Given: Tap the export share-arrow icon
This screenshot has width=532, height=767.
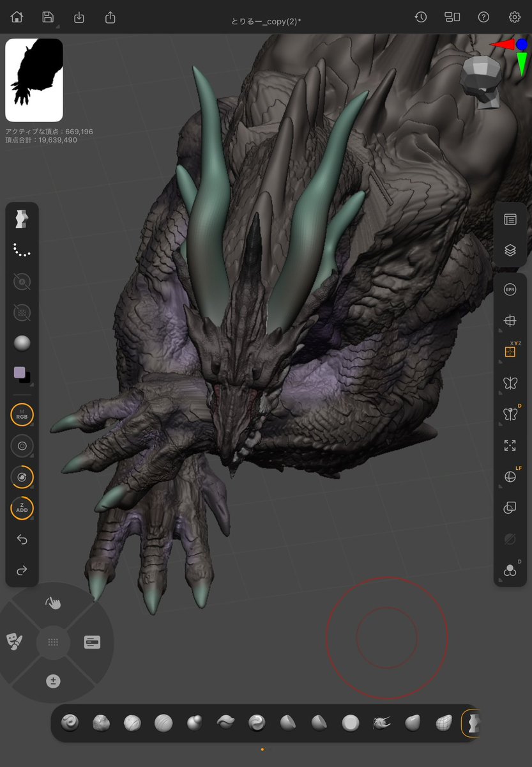Looking at the screenshot, I should coord(110,17).
